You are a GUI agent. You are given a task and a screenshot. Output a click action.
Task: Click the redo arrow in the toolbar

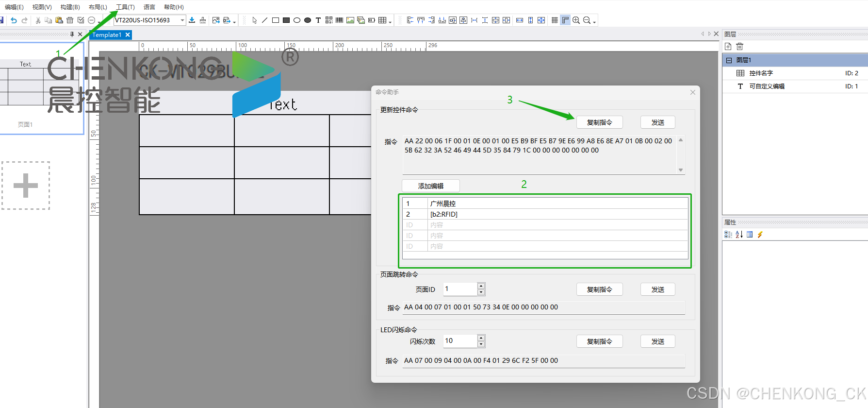[x=24, y=20]
